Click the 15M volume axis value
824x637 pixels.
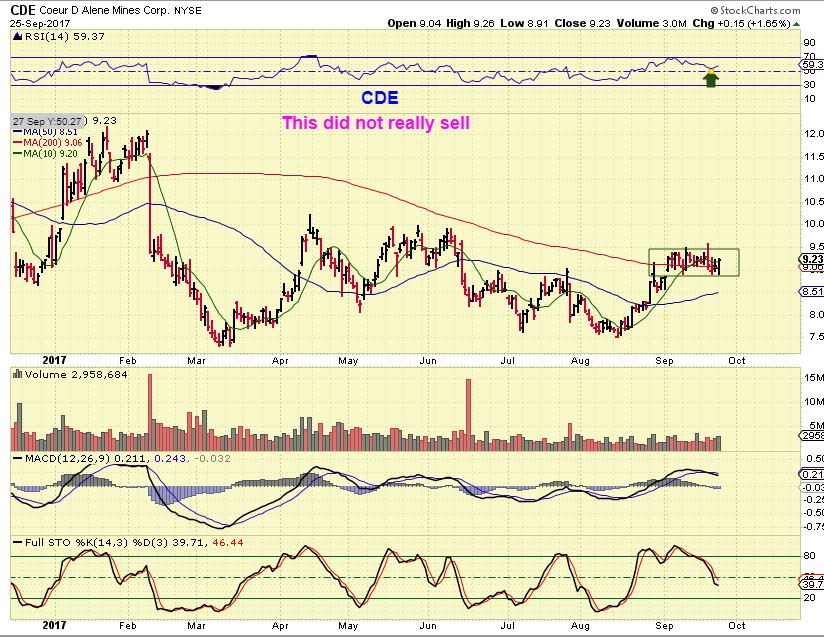pyautogui.click(x=813, y=377)
